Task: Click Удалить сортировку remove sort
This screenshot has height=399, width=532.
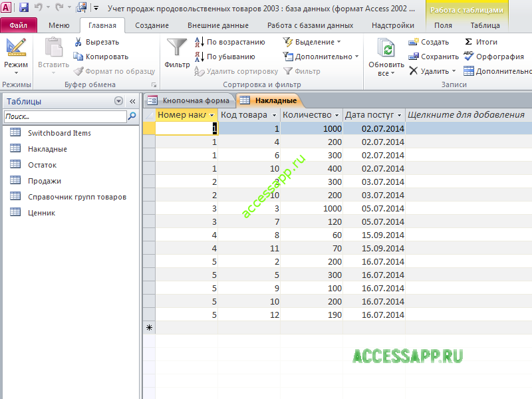Action: coord(236,71)
